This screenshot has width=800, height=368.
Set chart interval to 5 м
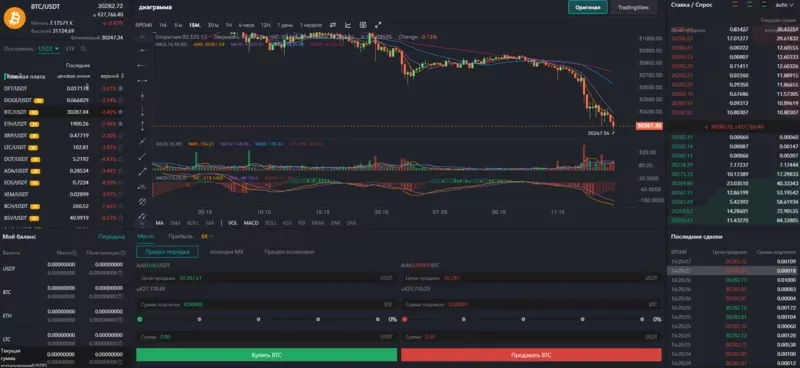click(x=178, y=24)
